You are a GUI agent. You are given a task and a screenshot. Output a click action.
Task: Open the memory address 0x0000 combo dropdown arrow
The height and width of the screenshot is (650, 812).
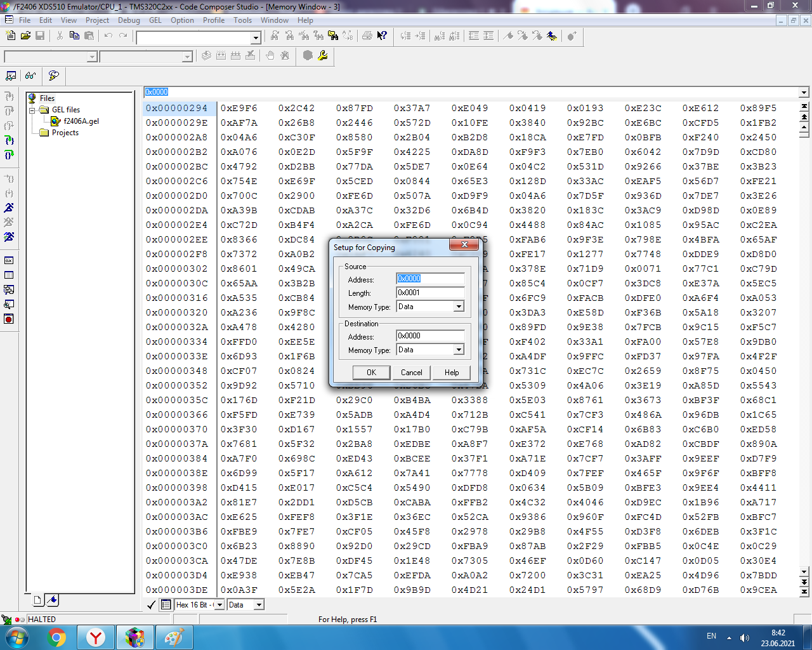click(x=804, y=92)
